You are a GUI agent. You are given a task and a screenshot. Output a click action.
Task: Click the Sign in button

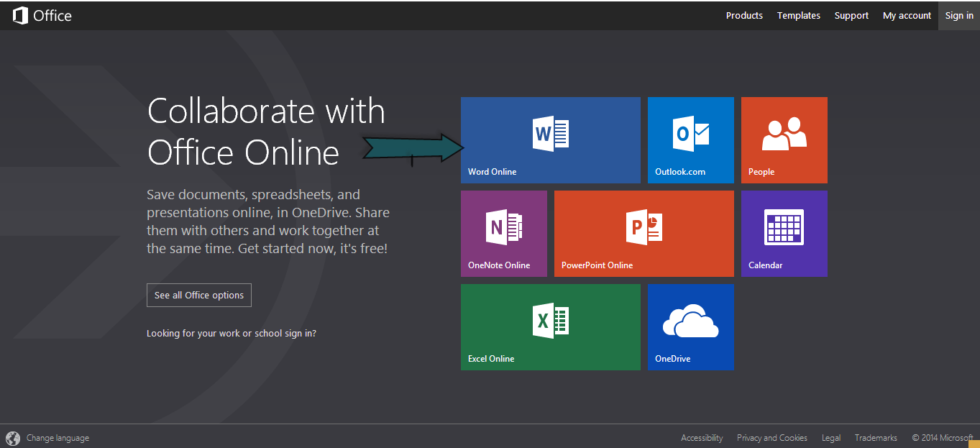tap(959, 15)
